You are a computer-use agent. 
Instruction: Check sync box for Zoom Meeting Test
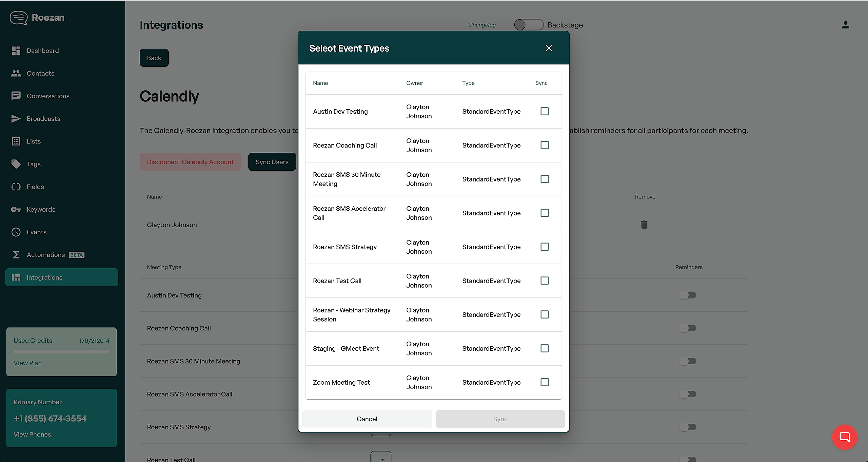coord(545,382)
